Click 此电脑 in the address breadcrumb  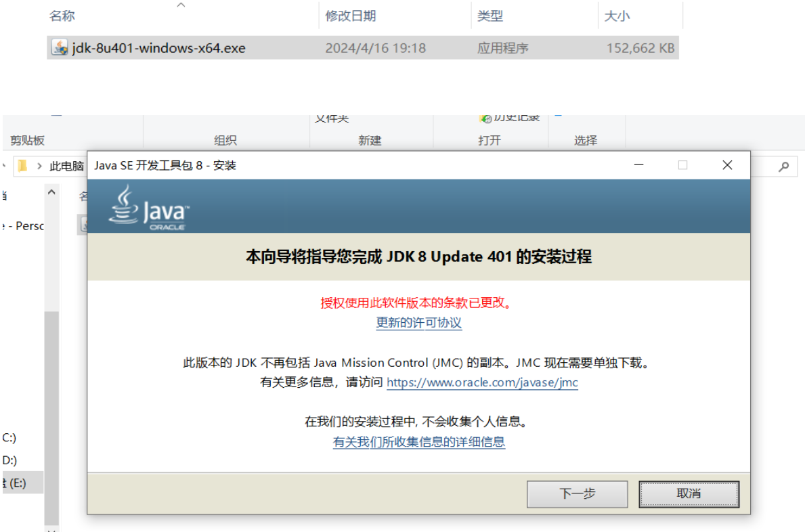click(x=67, y=167)
